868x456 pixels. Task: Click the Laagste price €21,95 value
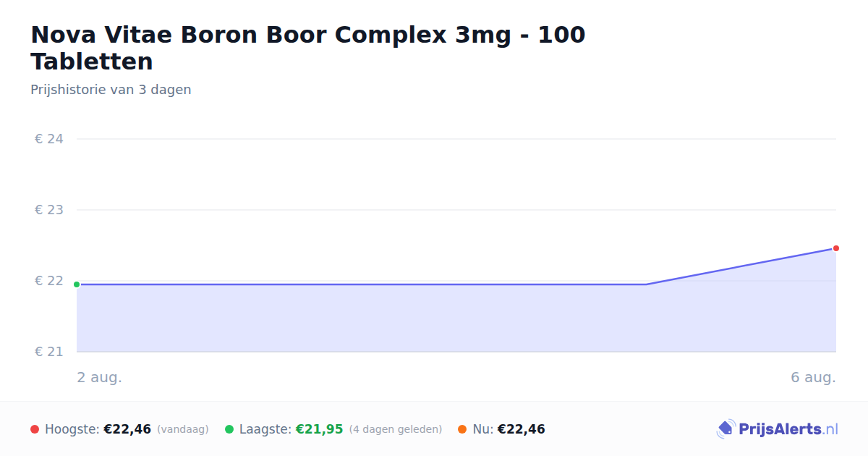(x=319, y=429)
